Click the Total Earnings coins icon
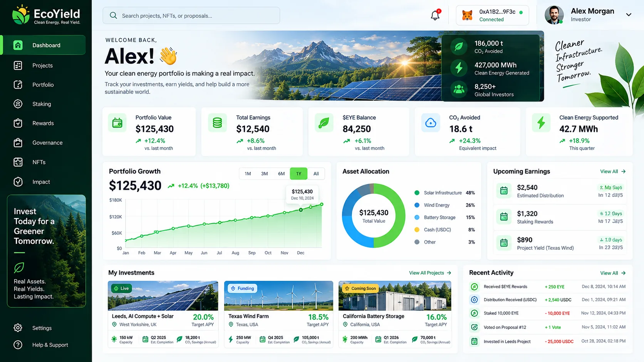Screen dimensions: 644x362 pos(217,123)
